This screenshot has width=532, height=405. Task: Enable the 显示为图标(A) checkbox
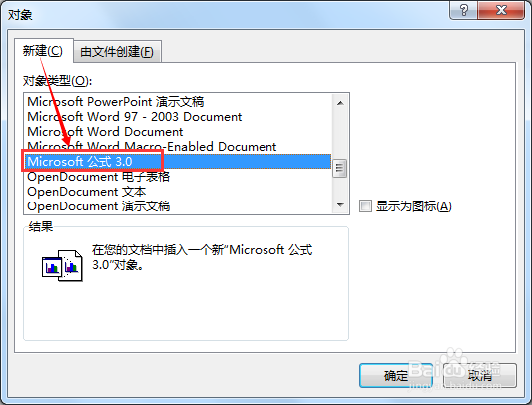click(x=365, y=205)
